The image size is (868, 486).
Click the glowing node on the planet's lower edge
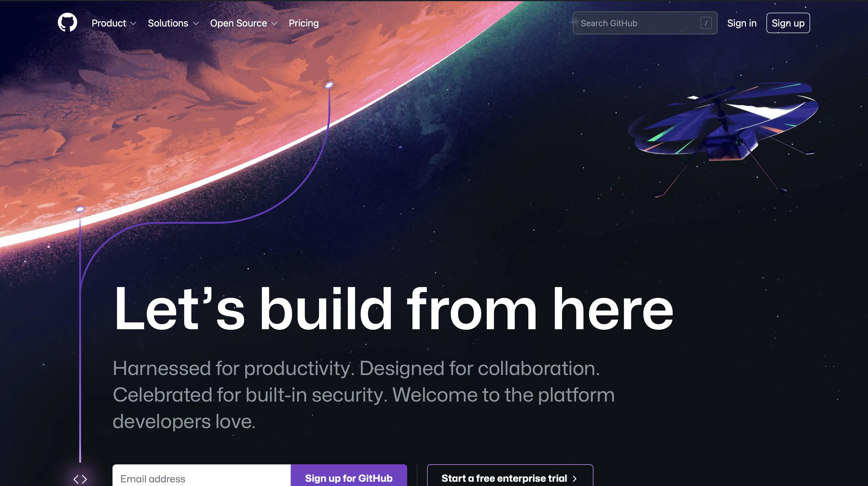pos(80,209)
